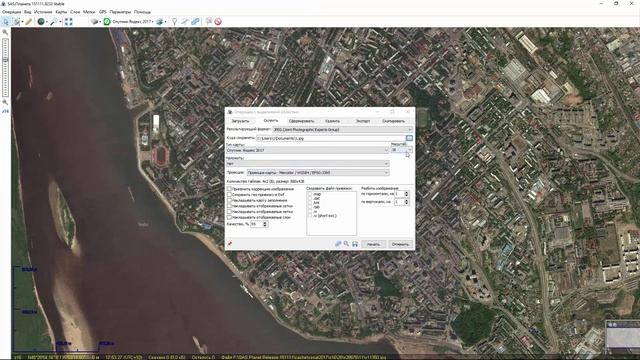The image size is (640, 360).
Task: Expand the layers icon dropdown arrow
Action: click(x=165, y=22)
